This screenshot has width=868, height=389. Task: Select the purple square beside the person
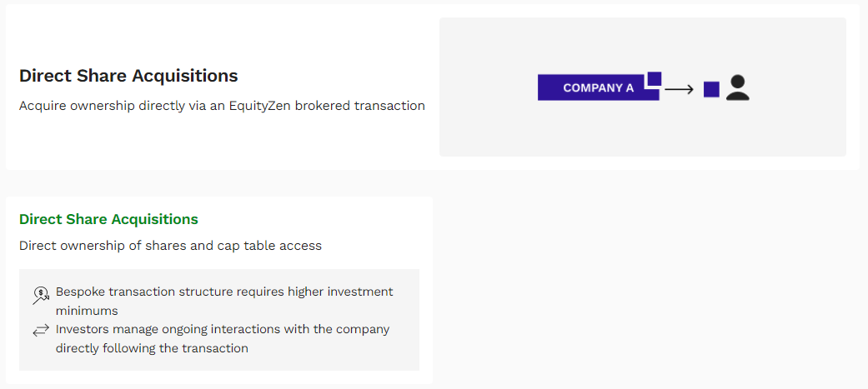(711, 89)
